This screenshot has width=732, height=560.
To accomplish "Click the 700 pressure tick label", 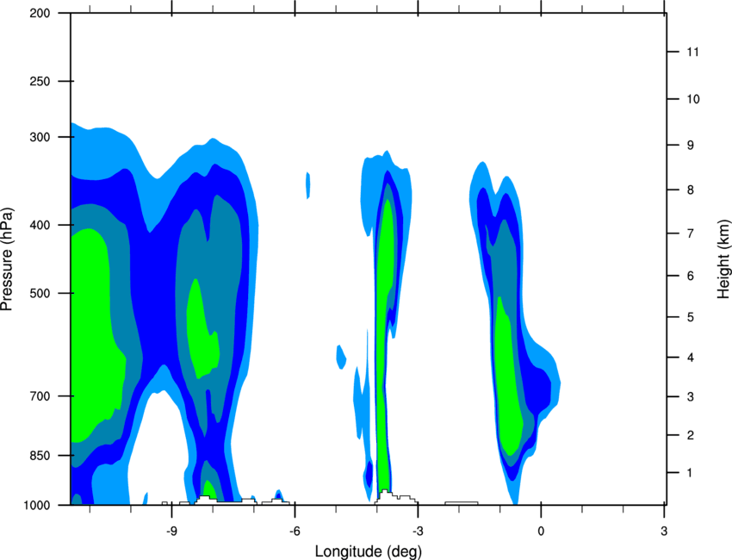I will (40, 396).
